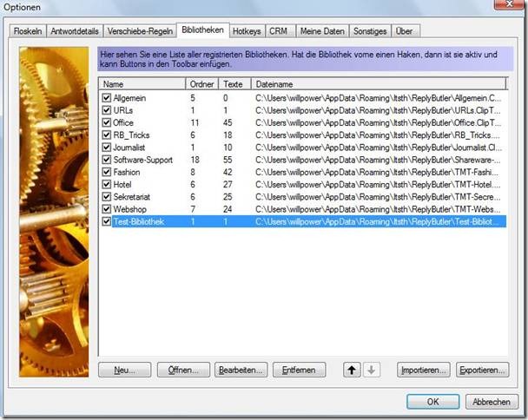Click the Neu... button
Viewport: 528px width, 420px height.
pos(125,370)
